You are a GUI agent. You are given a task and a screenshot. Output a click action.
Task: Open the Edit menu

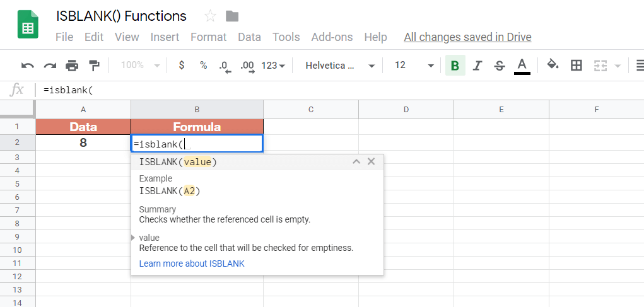coord(94,37)
